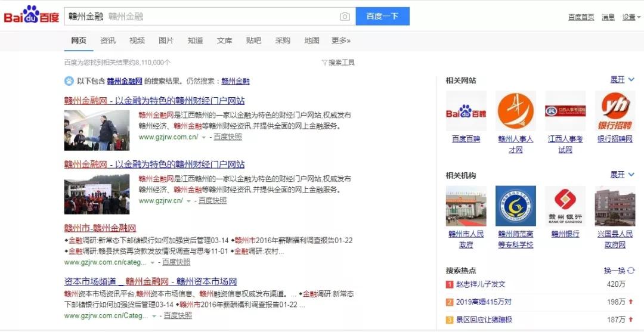Open 资本市场频道 result title
Image resolution: width=644 pixels, height=332 pixels.
tap(150, 281)
